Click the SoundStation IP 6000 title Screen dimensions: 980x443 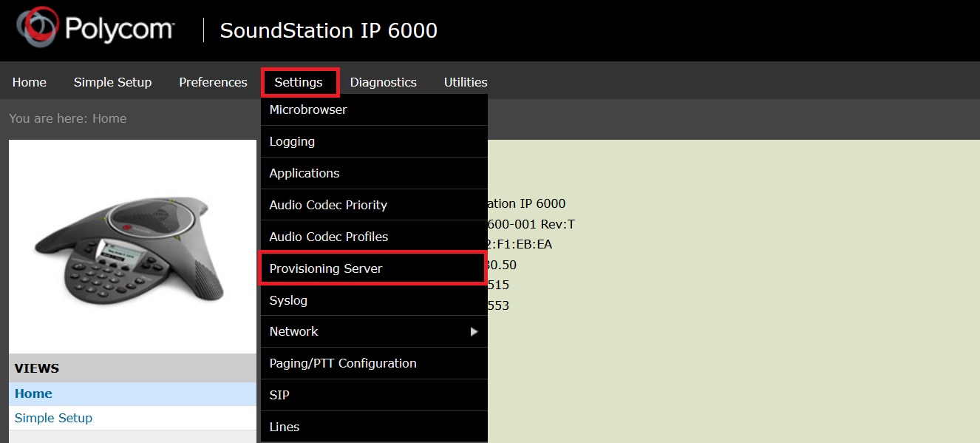coord(329,30)
